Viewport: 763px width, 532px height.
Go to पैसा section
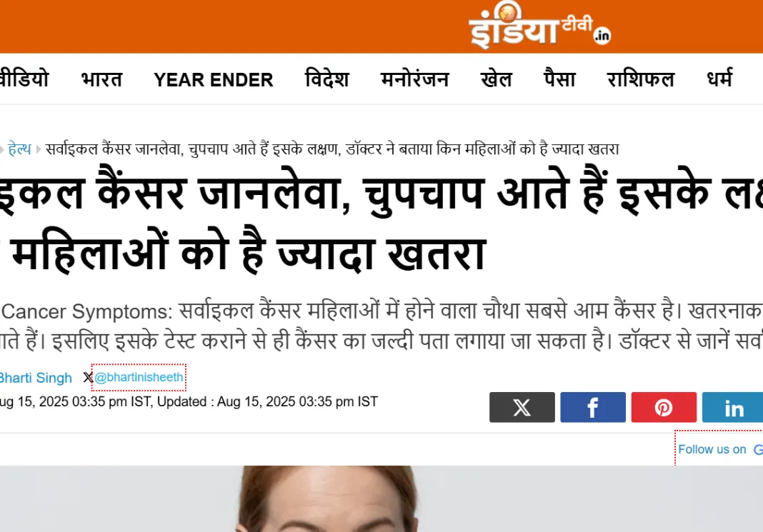559,79
